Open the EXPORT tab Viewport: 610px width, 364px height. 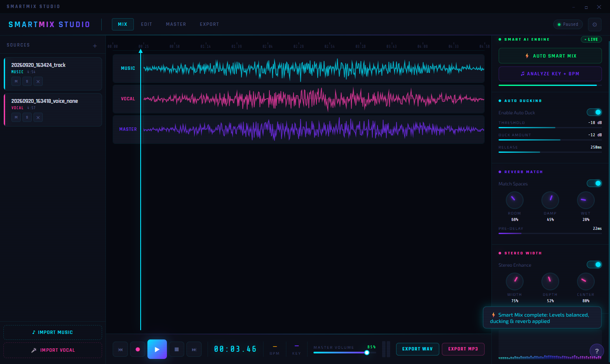click(x=209, y=24)
